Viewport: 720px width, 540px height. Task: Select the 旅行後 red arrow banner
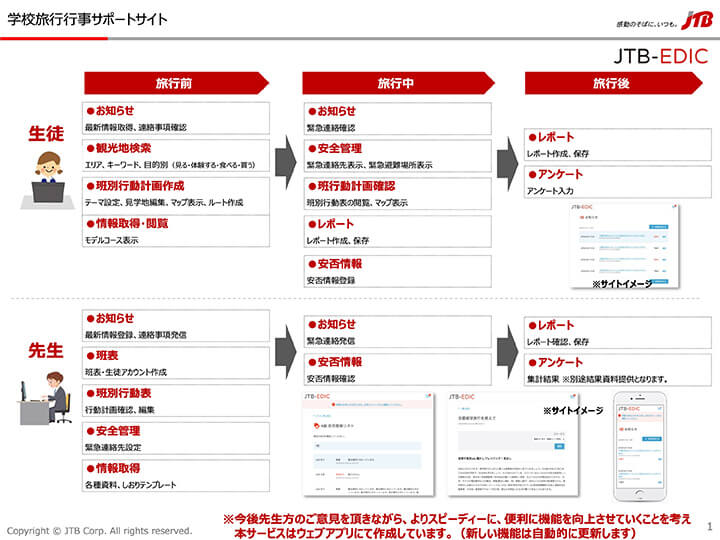pos(613,83)
